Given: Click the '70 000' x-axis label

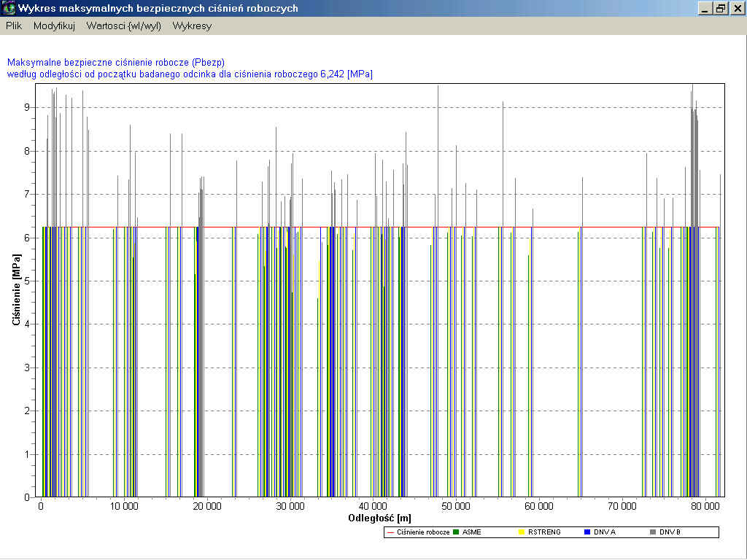Looking at the screenshot, I should [622, 506].
